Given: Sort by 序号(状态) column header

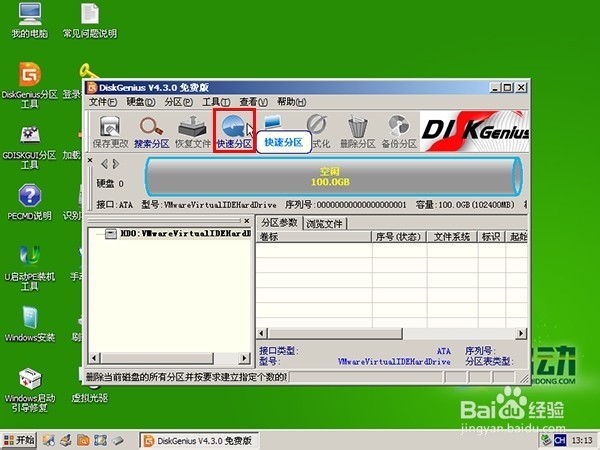Looking at the screenshot, I should 399,237.
